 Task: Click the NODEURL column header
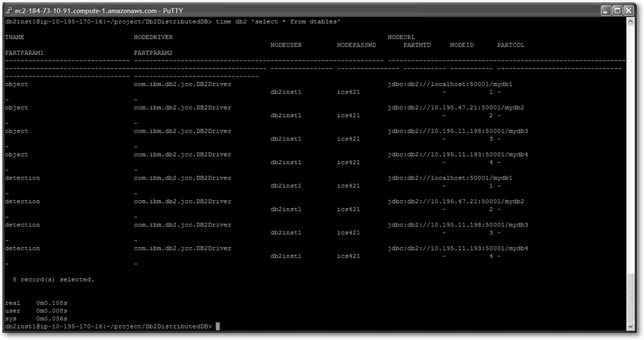pos(401,37)
